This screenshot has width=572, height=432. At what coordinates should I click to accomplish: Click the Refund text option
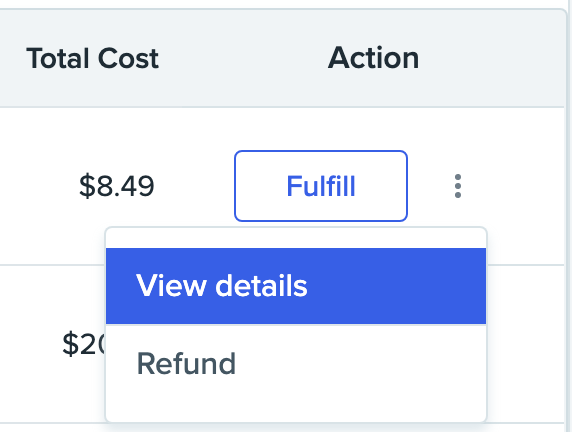pos(186,363)
